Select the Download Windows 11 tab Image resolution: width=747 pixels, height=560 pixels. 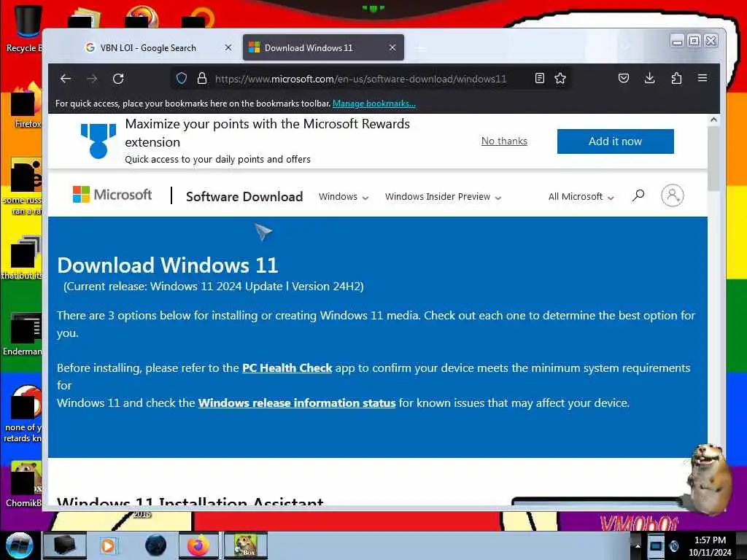[x=323, y=47]
